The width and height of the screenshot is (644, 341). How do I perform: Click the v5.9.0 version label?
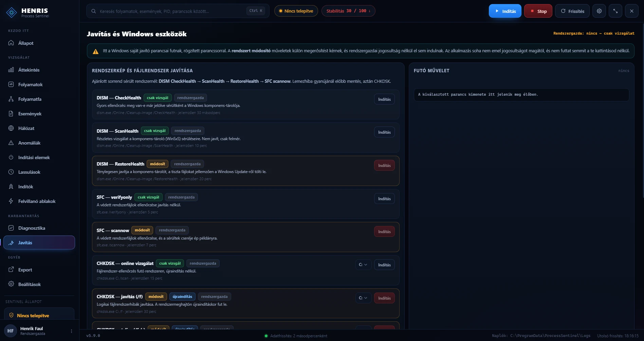pos(93,336)
